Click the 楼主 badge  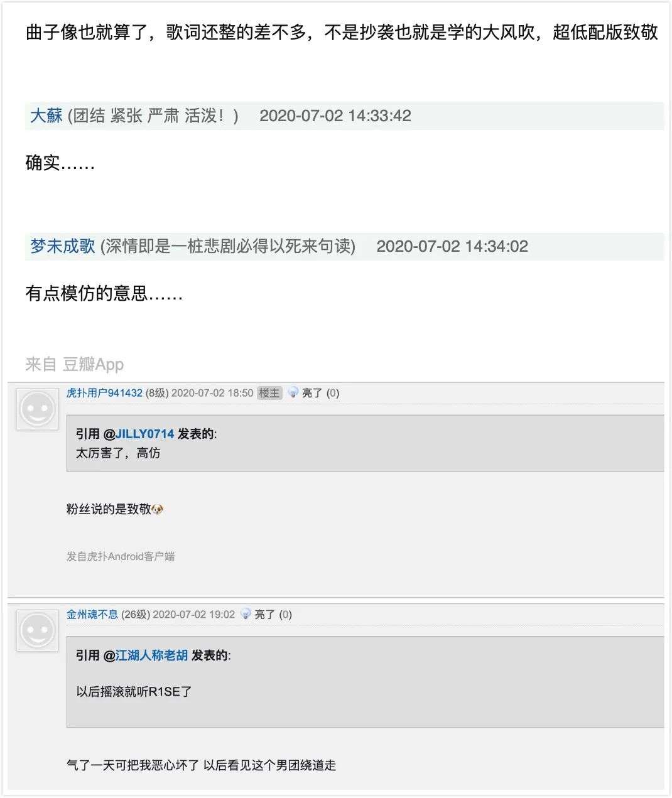[269, 393]
